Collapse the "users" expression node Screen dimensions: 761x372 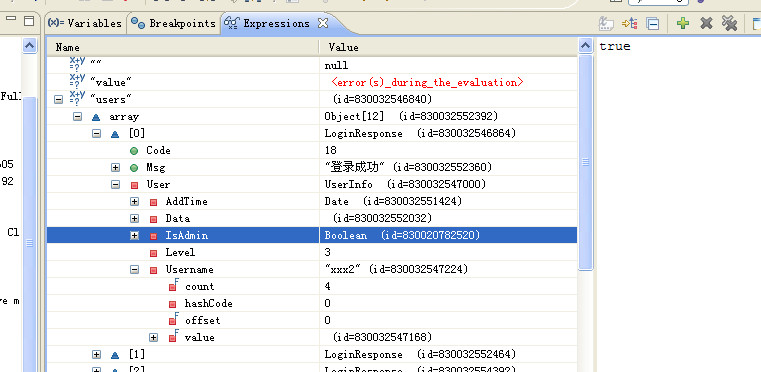tap(58, 100)
